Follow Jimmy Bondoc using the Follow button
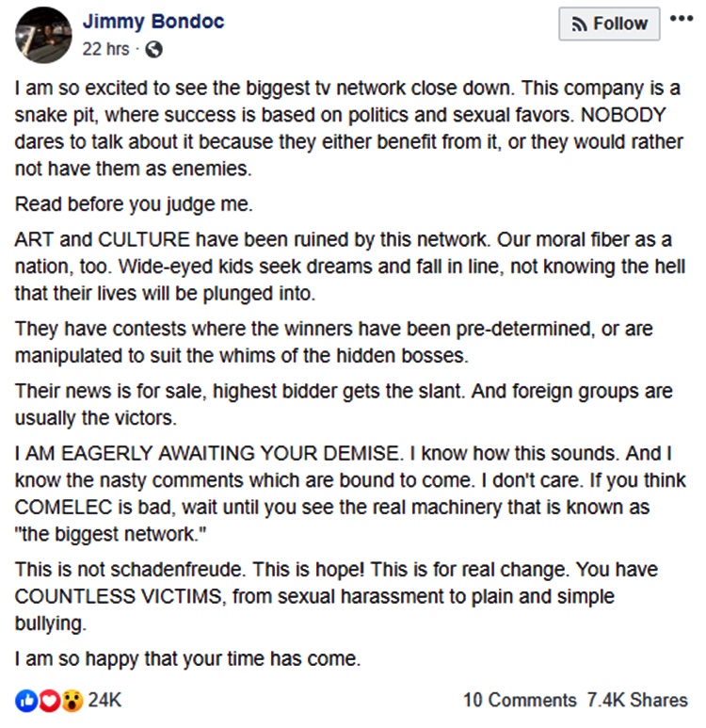The width and height of the screenshot is (706, 728). (x=609, y=24)
